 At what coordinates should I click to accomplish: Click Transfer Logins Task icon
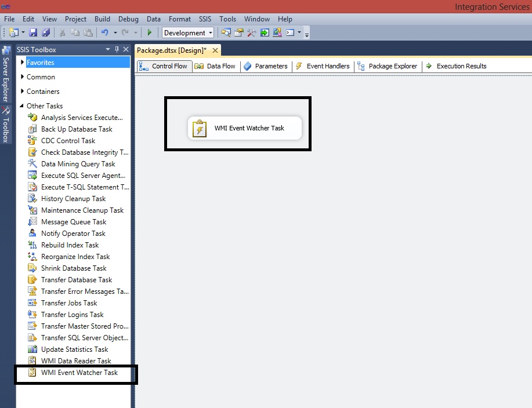(x=32, y=315)
